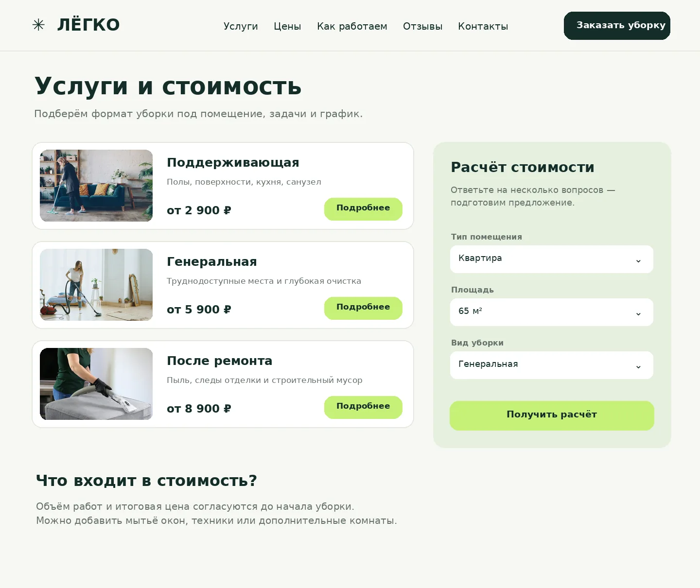Open Подробнее for Поддерживающая cleaning

[363, 209]
